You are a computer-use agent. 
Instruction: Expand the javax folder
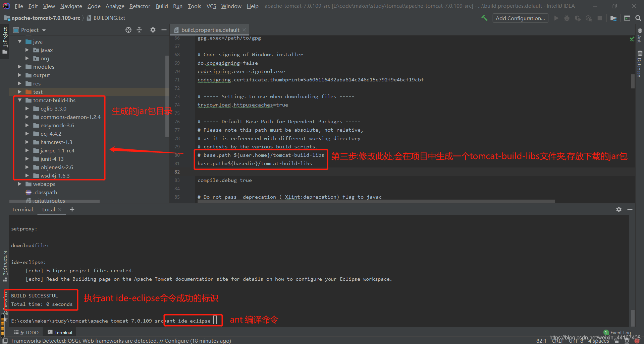[27, 50]
